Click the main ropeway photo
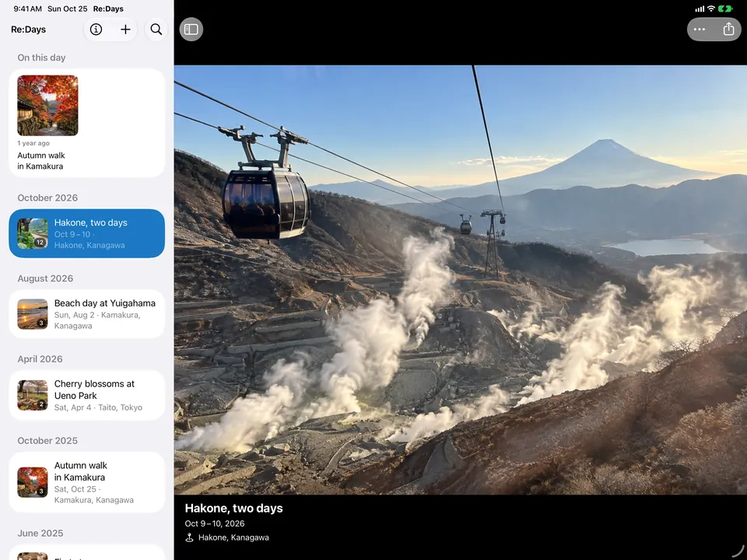747x560 pixels. tap(460, 280)
